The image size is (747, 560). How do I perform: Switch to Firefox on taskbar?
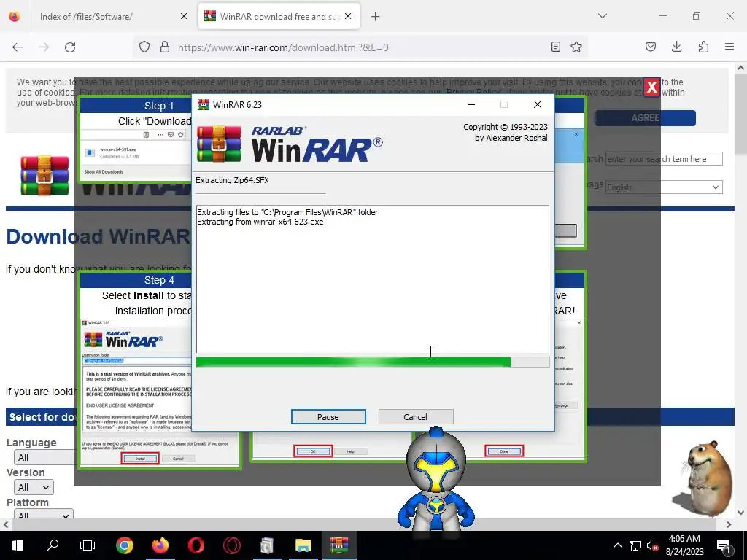(160, 545)
